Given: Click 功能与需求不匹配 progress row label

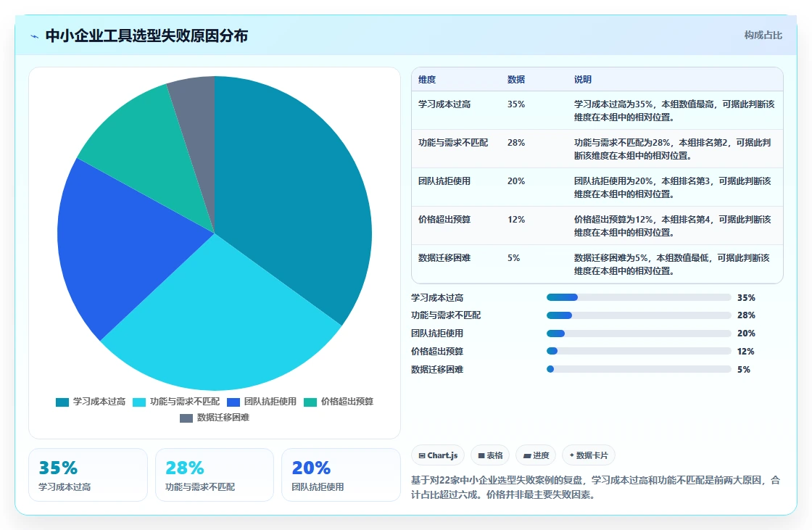Looking at the screenshot, I should pyautogui.click(x=446, y=315).
